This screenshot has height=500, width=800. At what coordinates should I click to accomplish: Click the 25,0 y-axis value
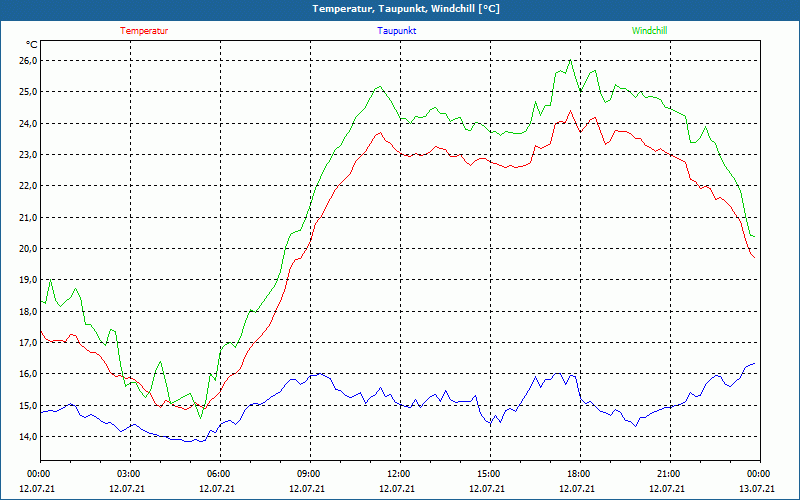coord(29,92)
